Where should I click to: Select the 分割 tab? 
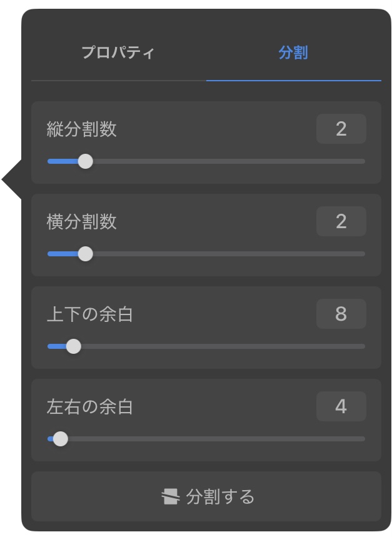(x=293, y=53)
